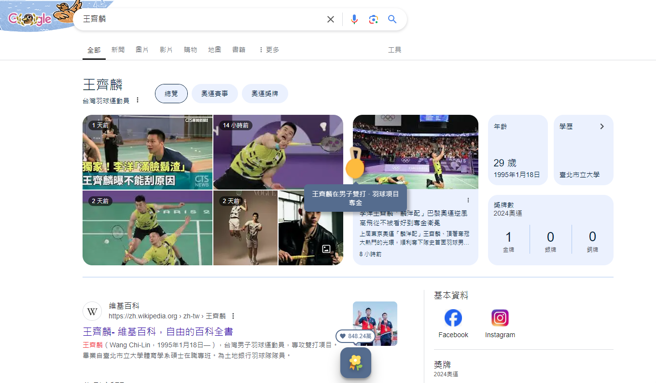The height and width of the screenshot is (383, 656).
Task: Open news card options dots
Action: (468, 200)
